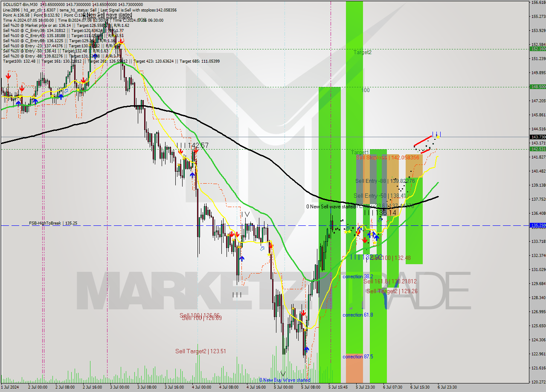546x392 pixels.
Task: Click the black 143.730 current price tag
Action: (538, 137)
